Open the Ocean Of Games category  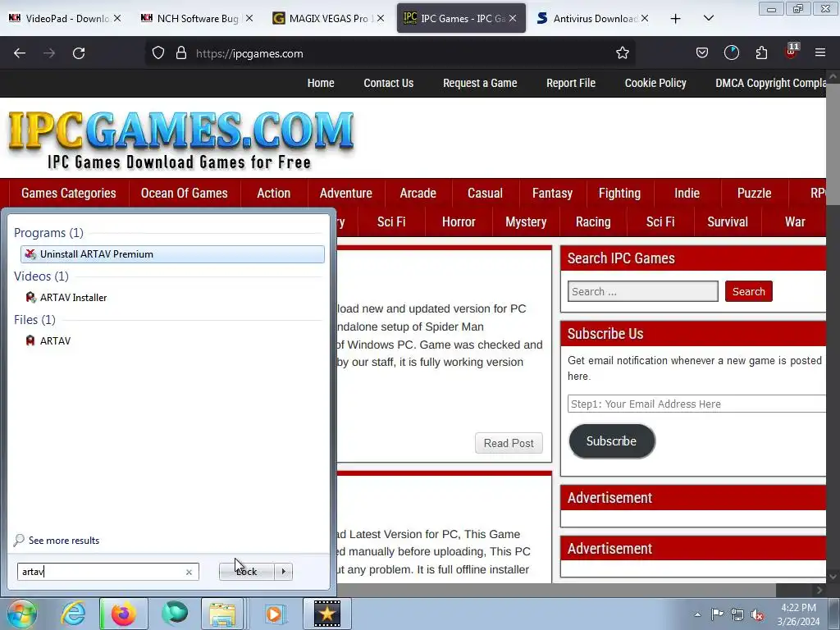tap(185, 193)
